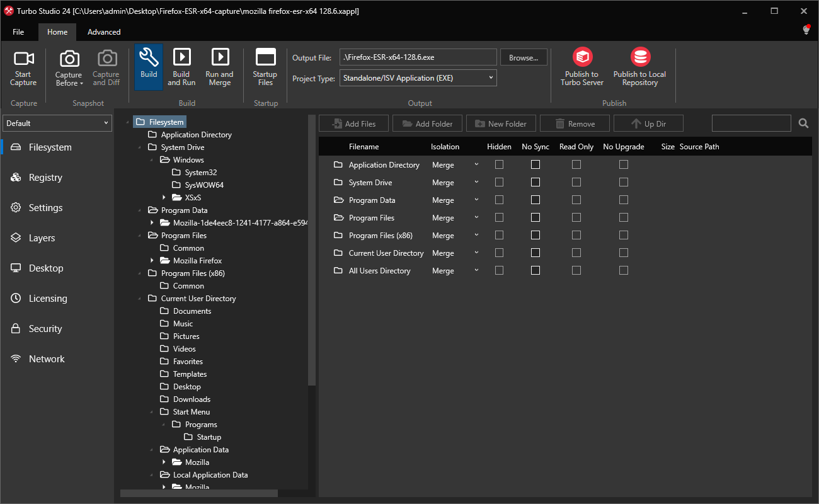Viewport: 819px width, 504px height.
Task: Click the Browse... button
Action: pos(523,57)
